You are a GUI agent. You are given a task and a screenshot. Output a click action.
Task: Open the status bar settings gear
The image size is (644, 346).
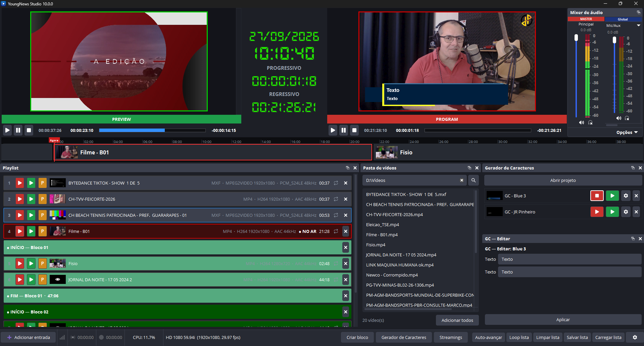(635, 337)
